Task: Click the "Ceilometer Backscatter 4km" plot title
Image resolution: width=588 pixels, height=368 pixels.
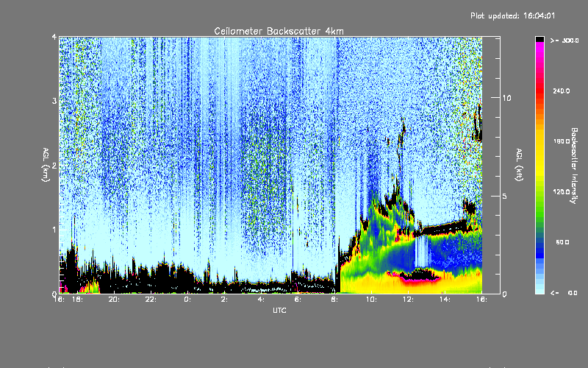Action: pyautogui.click(x=279, y=31)
